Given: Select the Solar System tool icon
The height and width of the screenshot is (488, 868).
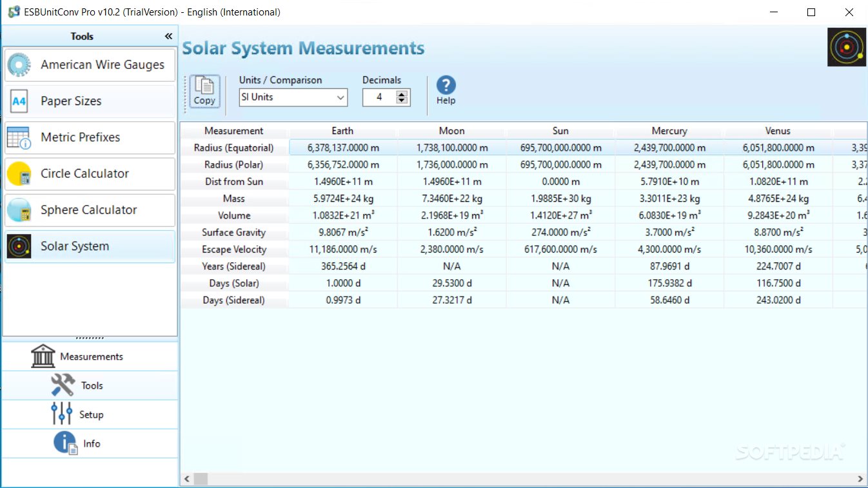Looking at the screenshot, I should (x=19, y=246).
